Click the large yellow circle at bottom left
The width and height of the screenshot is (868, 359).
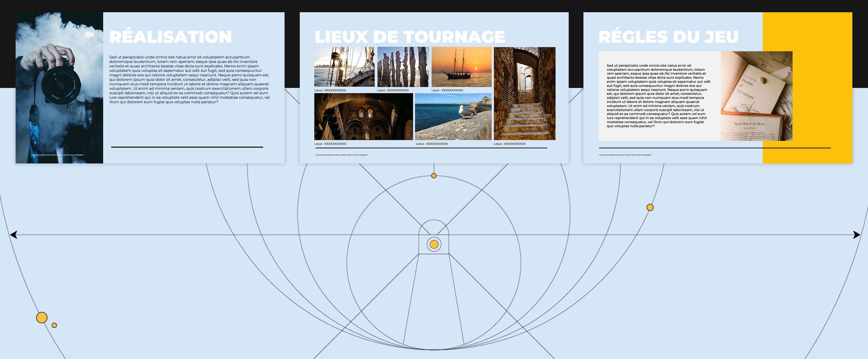pyautogui.click(x=42, y=318)
